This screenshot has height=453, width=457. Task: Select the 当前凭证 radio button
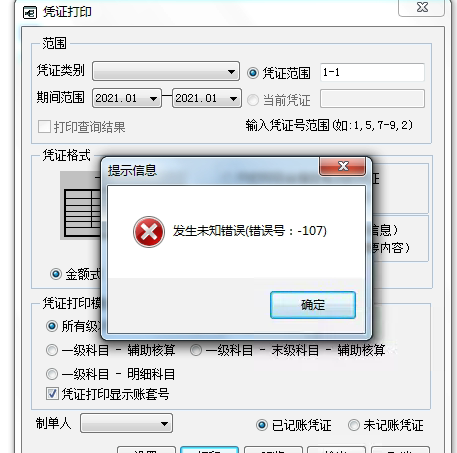click(x=253, y=100)
